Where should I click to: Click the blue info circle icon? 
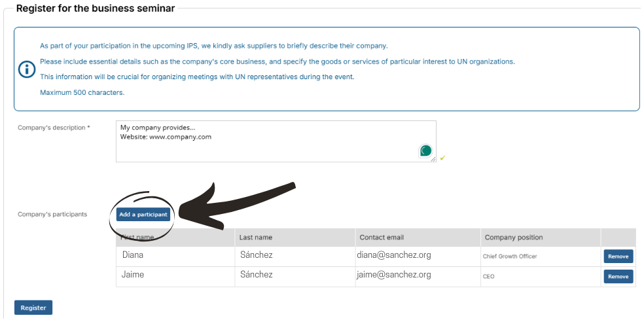pos(27,69)
